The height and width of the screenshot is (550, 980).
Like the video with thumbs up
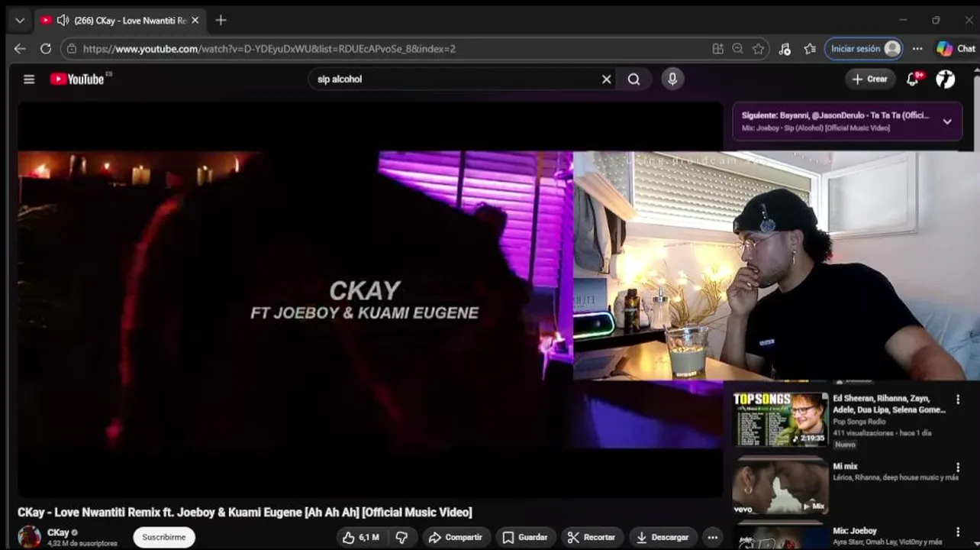click(x=361, y=537)
